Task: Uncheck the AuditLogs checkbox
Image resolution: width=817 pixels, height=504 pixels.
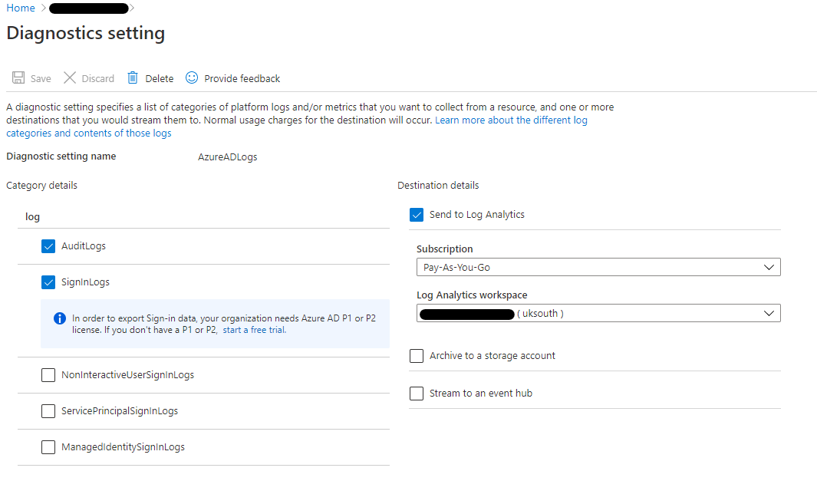Action: [48, 246]
